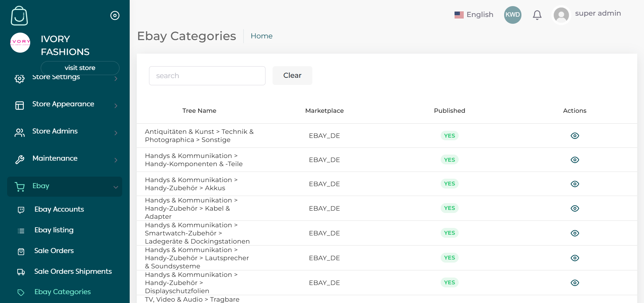This screenshot has width=644, height=303.
Task: Open Sale Orders submenu item
Action: pyautogui.click(x=54, y=251)
